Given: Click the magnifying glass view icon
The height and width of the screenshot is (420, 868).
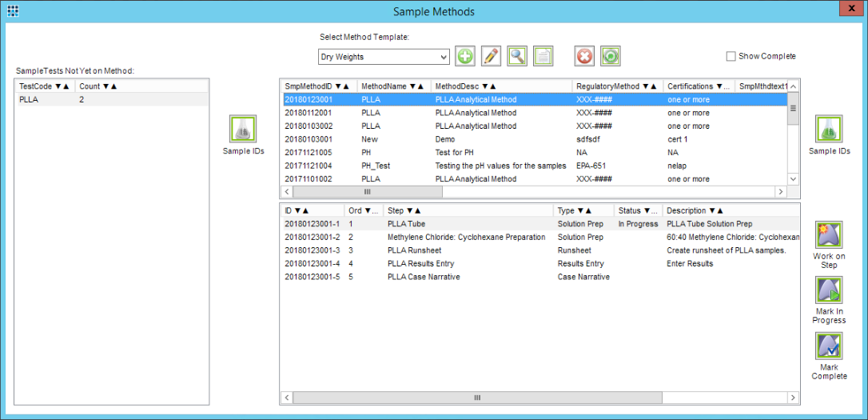Looking at the screenshot, I should pos(518,57).
